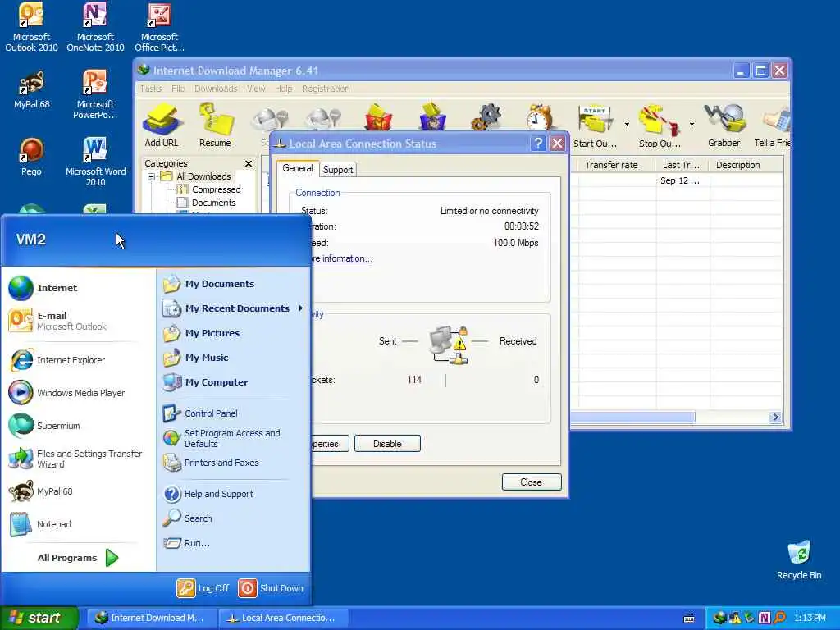Click the Delete red basket icon
This screenshot has height=630, width=840.
pyautogui.click(x=378, y=116)
